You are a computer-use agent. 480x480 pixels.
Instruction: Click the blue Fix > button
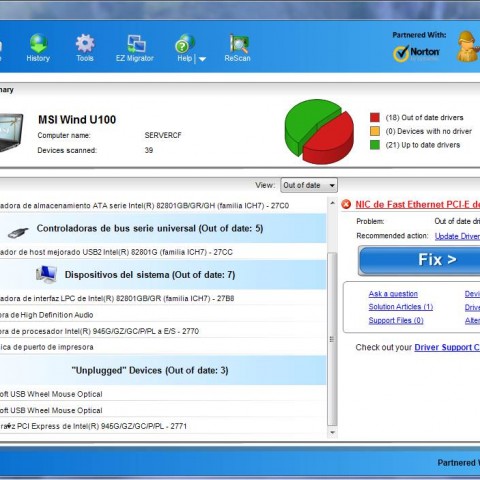[419, 260]
